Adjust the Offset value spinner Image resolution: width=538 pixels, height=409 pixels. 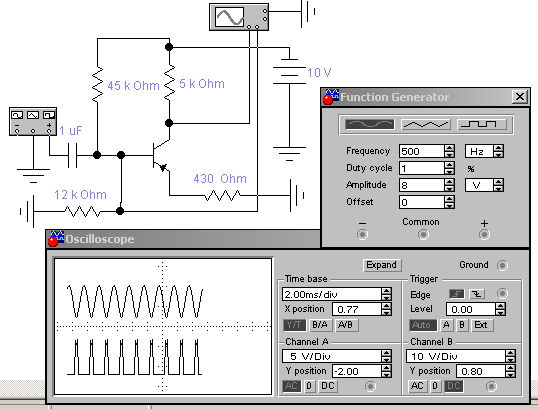coord(449,202)
